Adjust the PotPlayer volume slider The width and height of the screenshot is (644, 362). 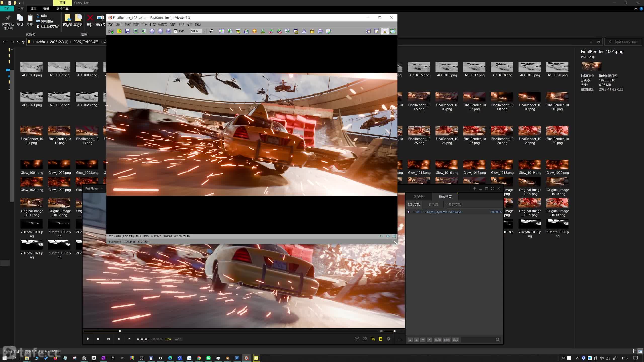point(394,331)
